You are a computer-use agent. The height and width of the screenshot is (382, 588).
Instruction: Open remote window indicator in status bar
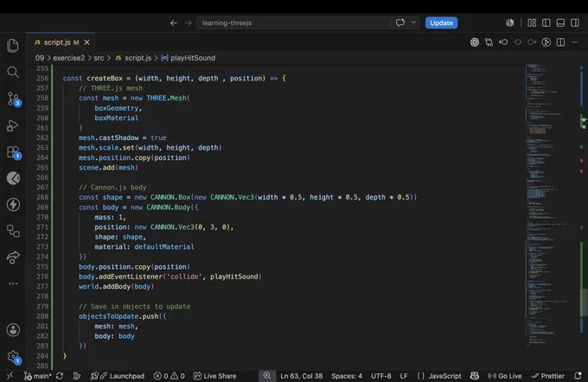[x=10, y=376]
